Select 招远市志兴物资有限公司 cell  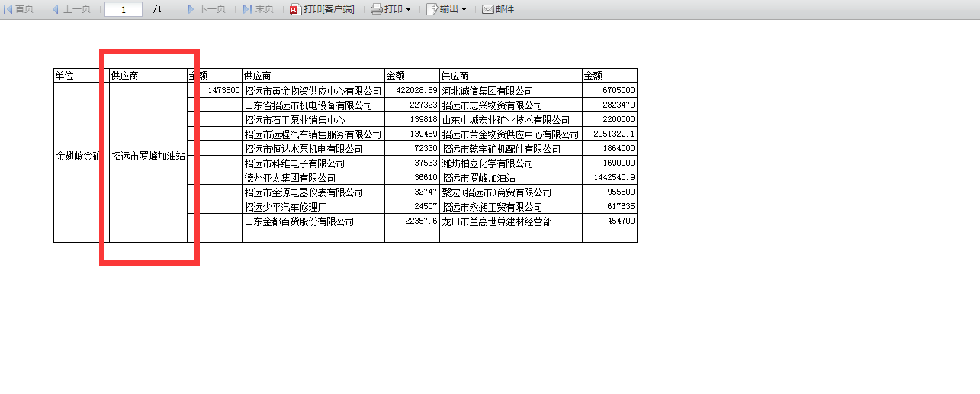click(511, 105)
